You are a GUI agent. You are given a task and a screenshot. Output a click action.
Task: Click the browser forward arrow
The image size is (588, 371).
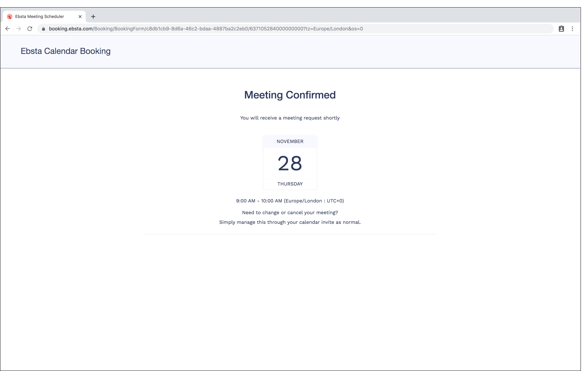tap(18, 29)
